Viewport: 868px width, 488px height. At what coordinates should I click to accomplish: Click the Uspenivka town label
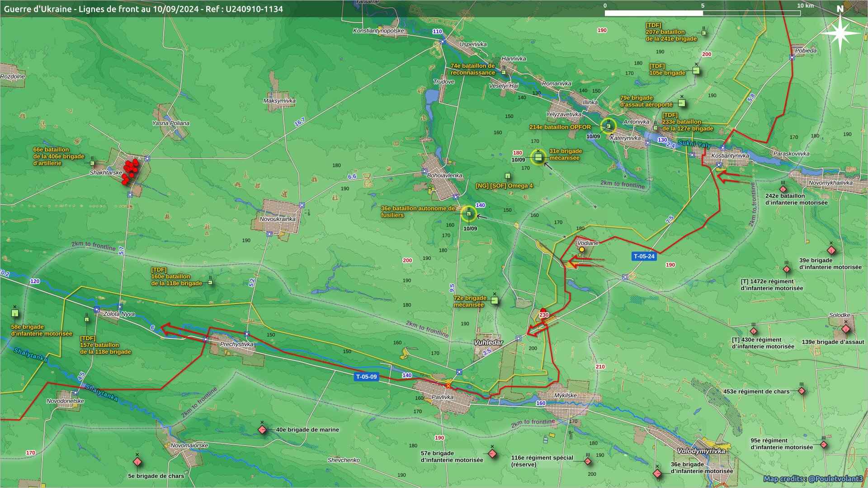pyautogui.click(x=473, y=45)
